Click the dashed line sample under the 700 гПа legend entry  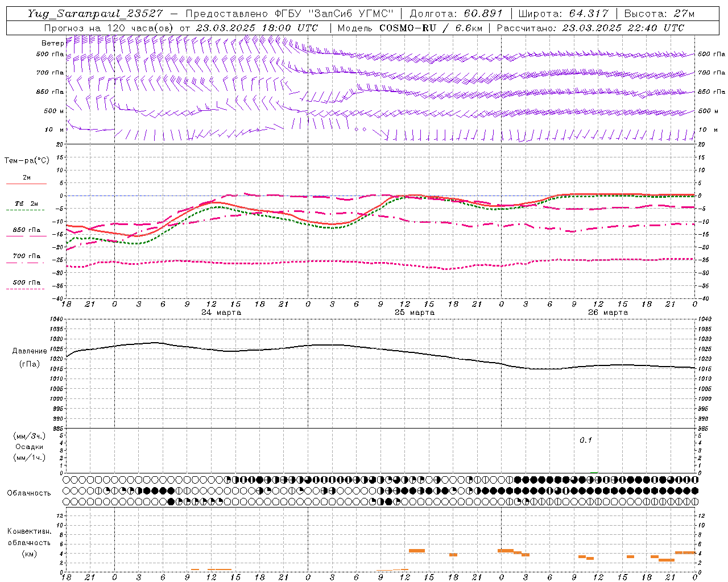pos(26,263)
